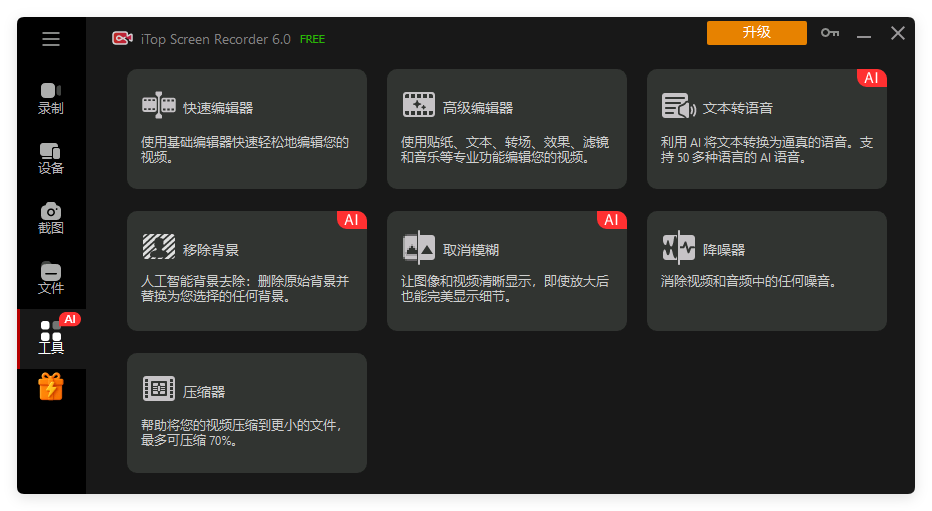Click the 压缩器 title label
This screenshot has height=511, width=932.
coord(204,392)
